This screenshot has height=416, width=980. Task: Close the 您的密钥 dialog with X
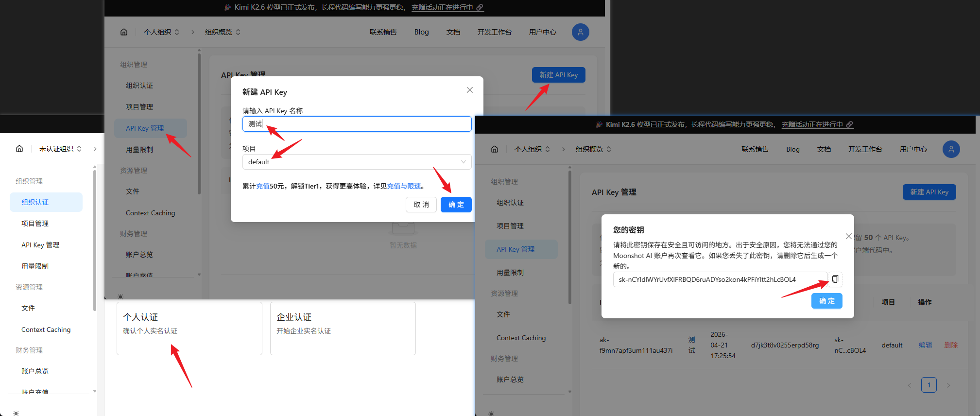pos(849,236)
